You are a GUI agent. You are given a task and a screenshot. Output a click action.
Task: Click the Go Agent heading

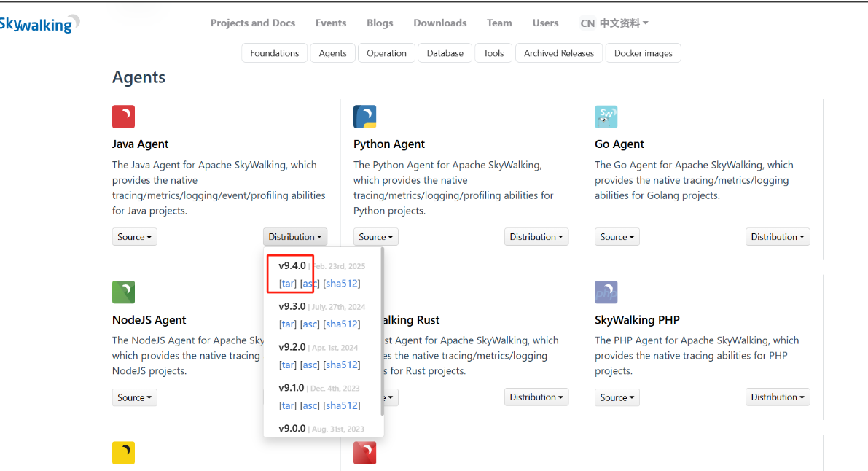point(619,144)
